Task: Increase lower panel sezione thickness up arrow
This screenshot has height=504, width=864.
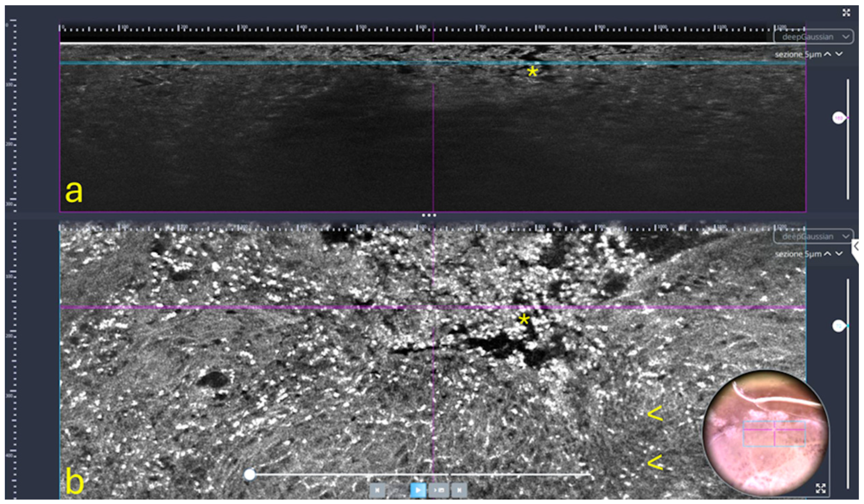Action: coord(828,254)
